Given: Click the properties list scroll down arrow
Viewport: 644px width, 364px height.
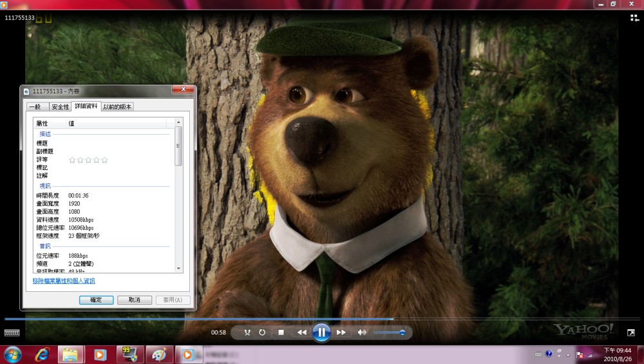Looking at the screenshot, I should tap(178, 269).
